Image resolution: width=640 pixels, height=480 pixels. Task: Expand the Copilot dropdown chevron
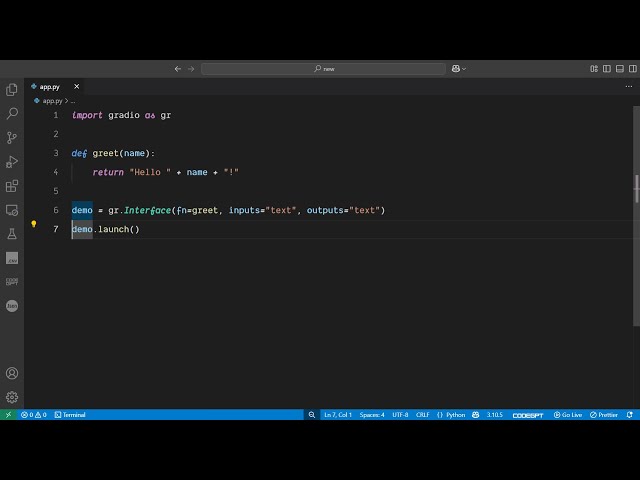(x=464, y=69)
